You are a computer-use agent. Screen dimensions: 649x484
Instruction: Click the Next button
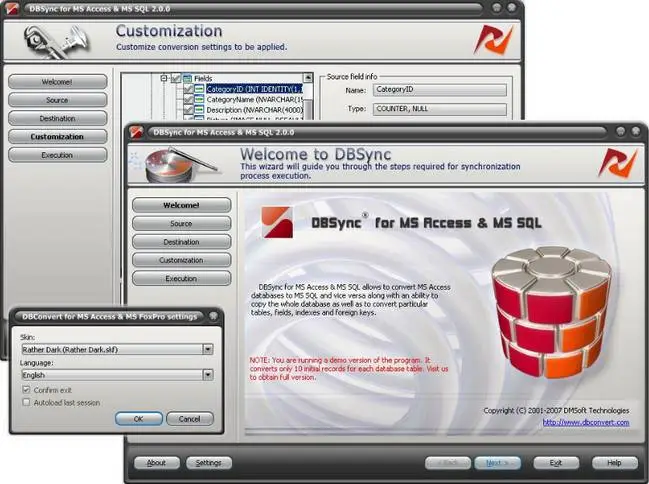(x=497, y=463)
